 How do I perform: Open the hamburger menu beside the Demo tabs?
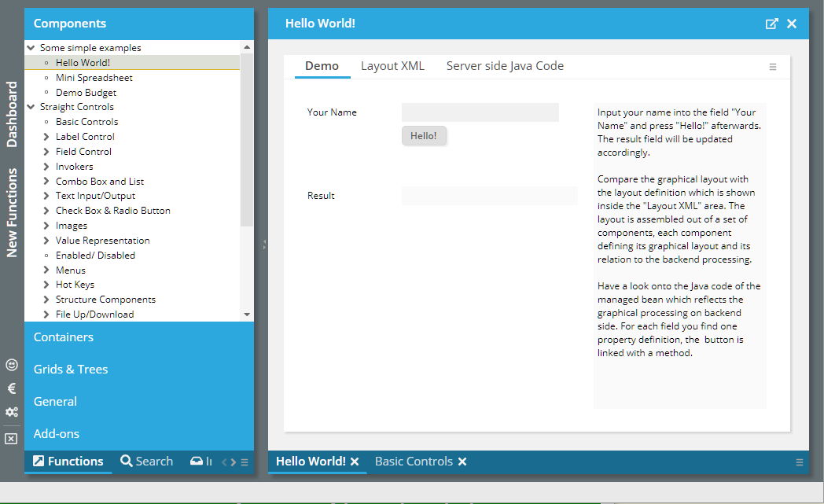click(773, 67)
